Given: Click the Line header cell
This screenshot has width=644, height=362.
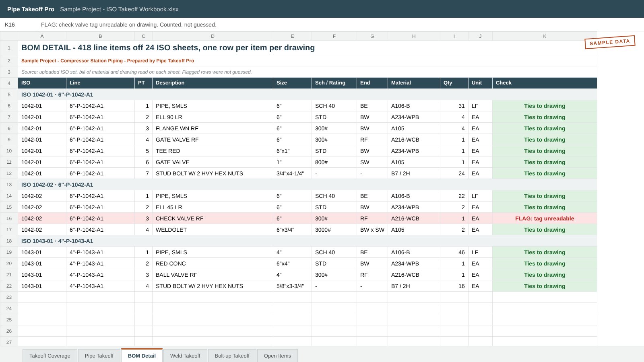Looking at the screenshot, I should point(100,83).
